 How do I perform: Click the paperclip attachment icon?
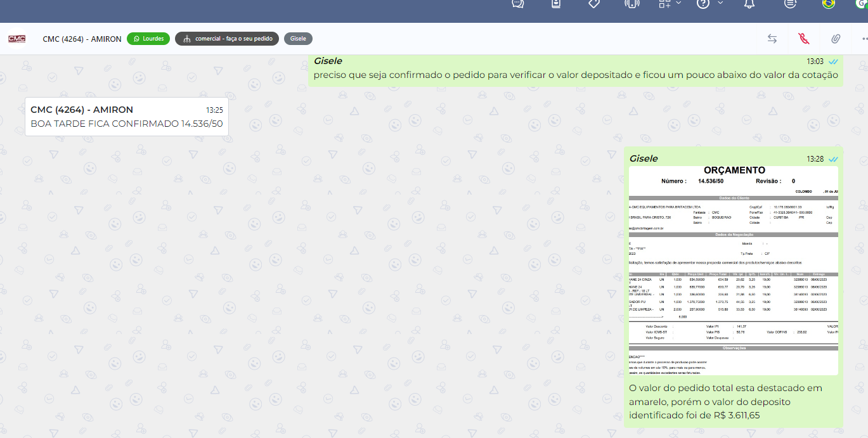[x=836, y=39]
